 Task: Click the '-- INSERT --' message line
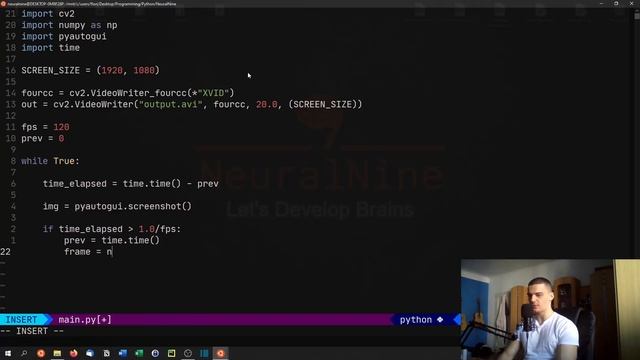pos(32,331)
